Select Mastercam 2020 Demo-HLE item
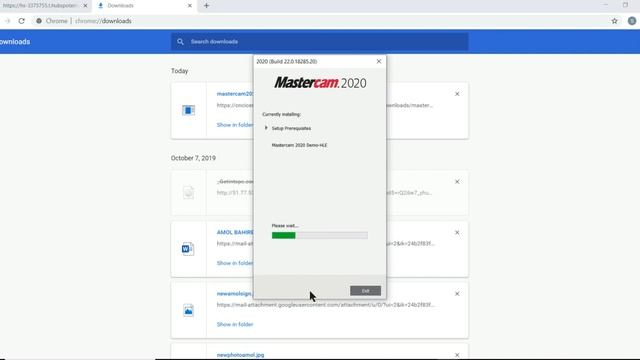This screenshot has width=640, height=360. click(x=299, y=145)
